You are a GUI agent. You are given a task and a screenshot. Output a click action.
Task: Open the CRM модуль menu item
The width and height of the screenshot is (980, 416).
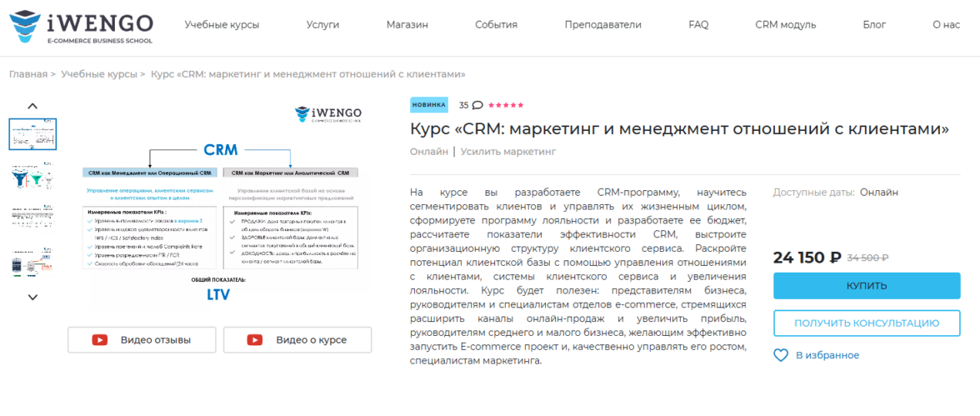pos(786,25)
